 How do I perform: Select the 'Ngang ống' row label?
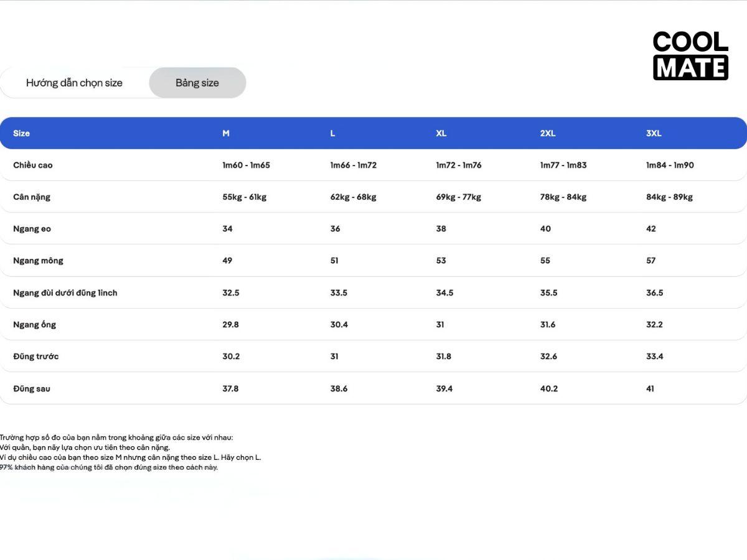pyautogui.click(x=35, y=324)
